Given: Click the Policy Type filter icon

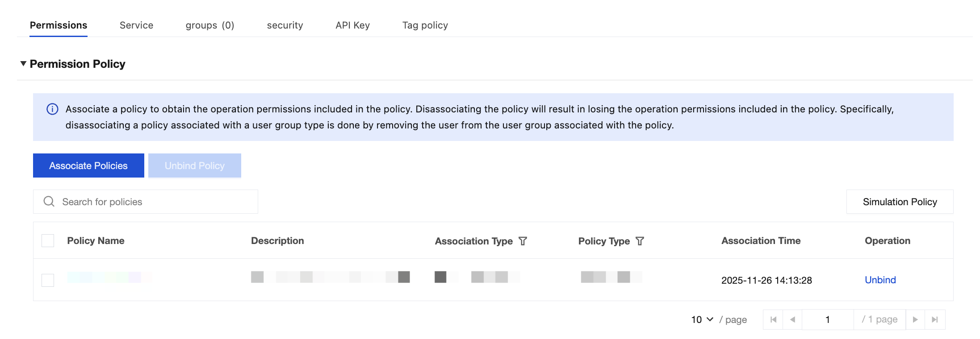Looking at the screenshot, I should point(640,241).
